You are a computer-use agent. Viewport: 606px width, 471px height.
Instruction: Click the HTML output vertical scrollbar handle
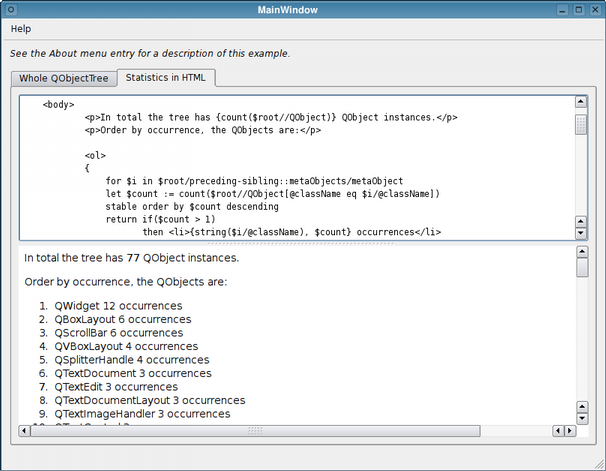pyautogui.click(x=582, y=268)
